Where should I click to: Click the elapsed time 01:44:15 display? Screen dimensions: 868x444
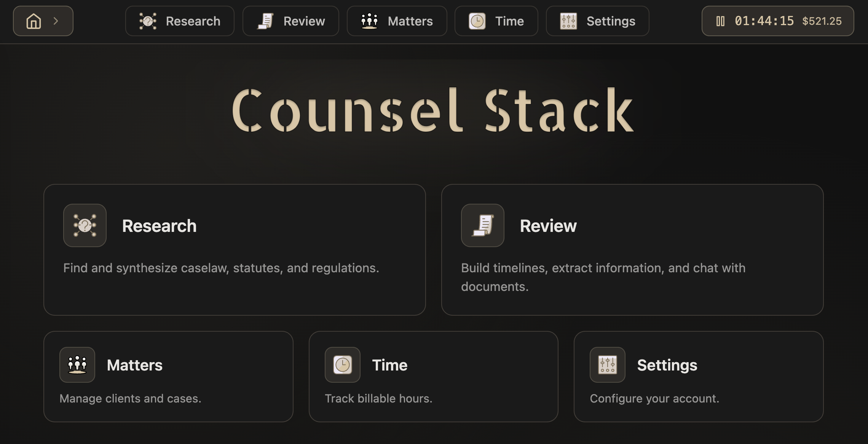[x=764, y=21]
